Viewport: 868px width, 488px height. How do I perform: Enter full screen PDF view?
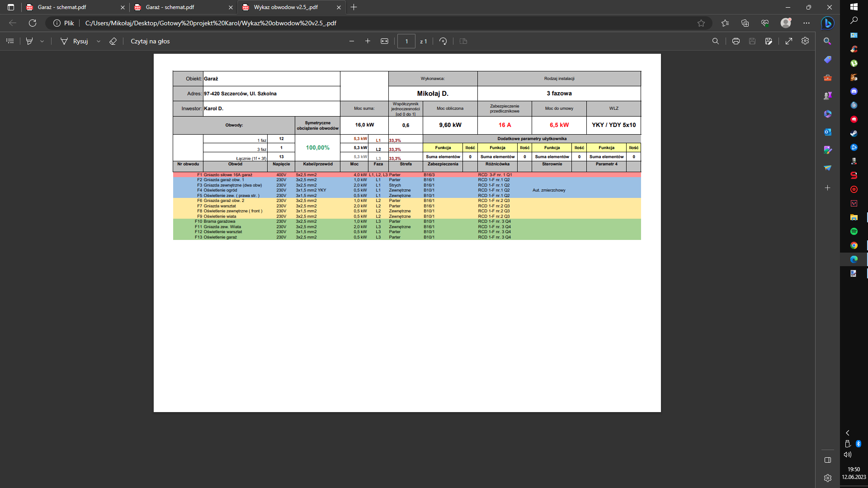pos(789,41)
